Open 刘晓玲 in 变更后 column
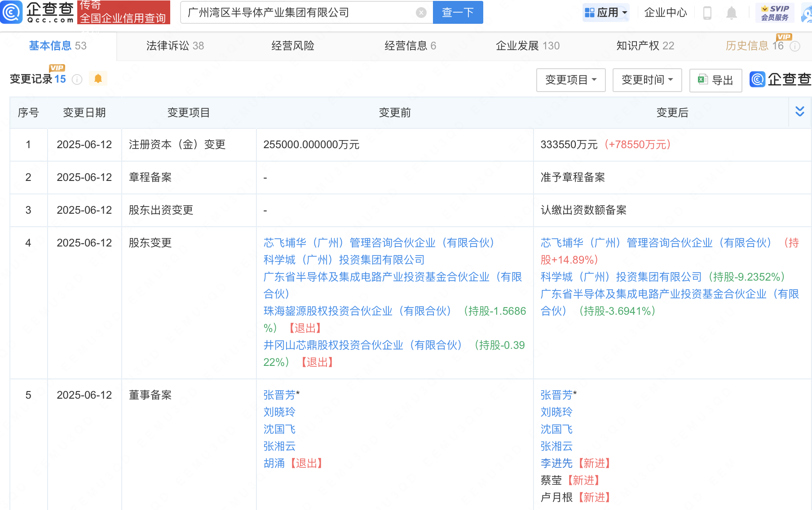This screenshot has width=812, height=510. tap(556, 412)
